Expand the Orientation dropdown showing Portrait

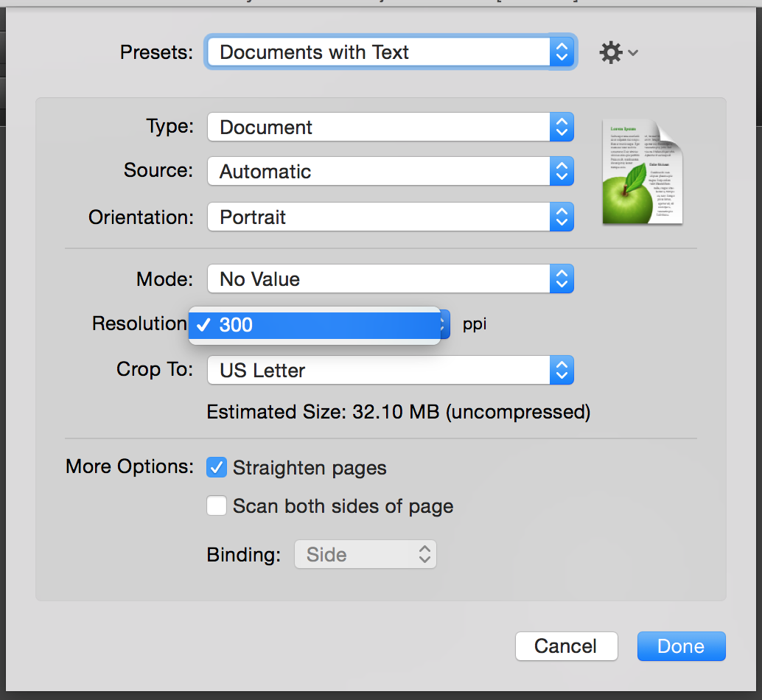click(x=390, y=217)
